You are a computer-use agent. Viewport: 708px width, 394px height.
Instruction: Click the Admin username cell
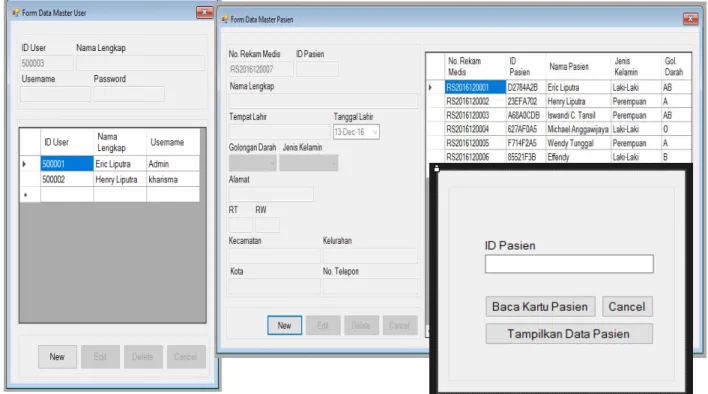173,164
